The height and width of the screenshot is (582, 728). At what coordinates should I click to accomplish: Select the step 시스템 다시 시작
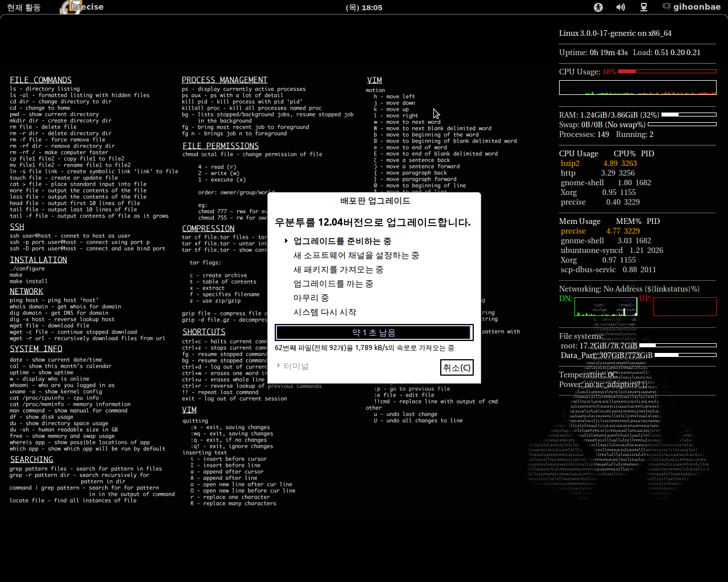click(x=325, y=312)
